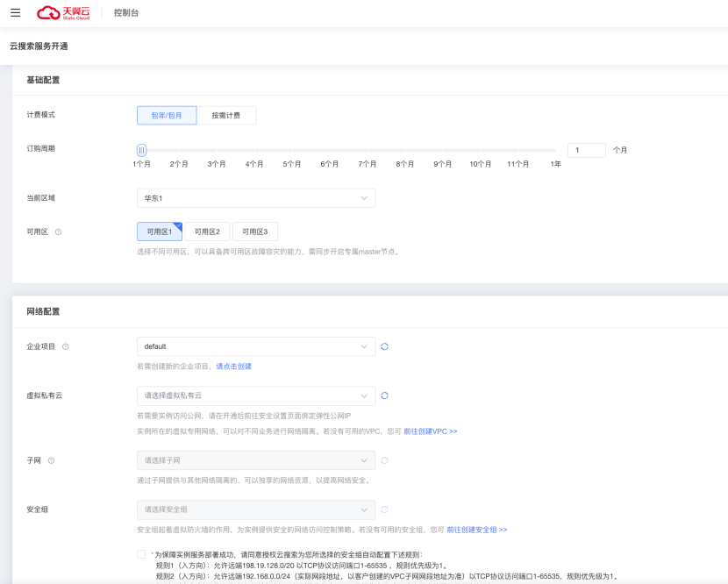Refresh the 企业项目 list
This screenshot has height=584, width=728.
(384, 346)
